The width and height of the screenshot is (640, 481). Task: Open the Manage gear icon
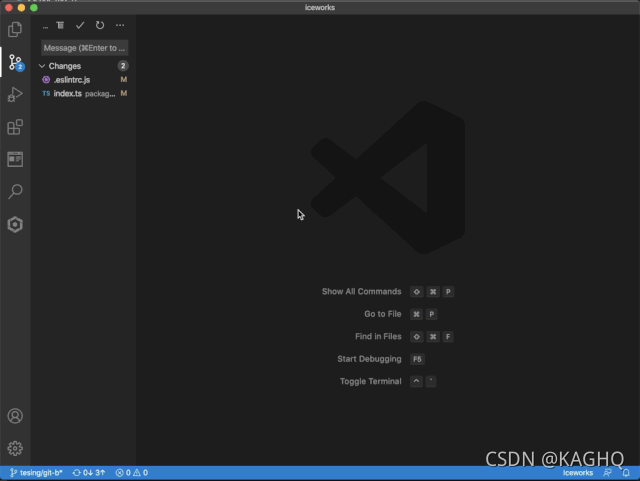[x=15, y=448]
